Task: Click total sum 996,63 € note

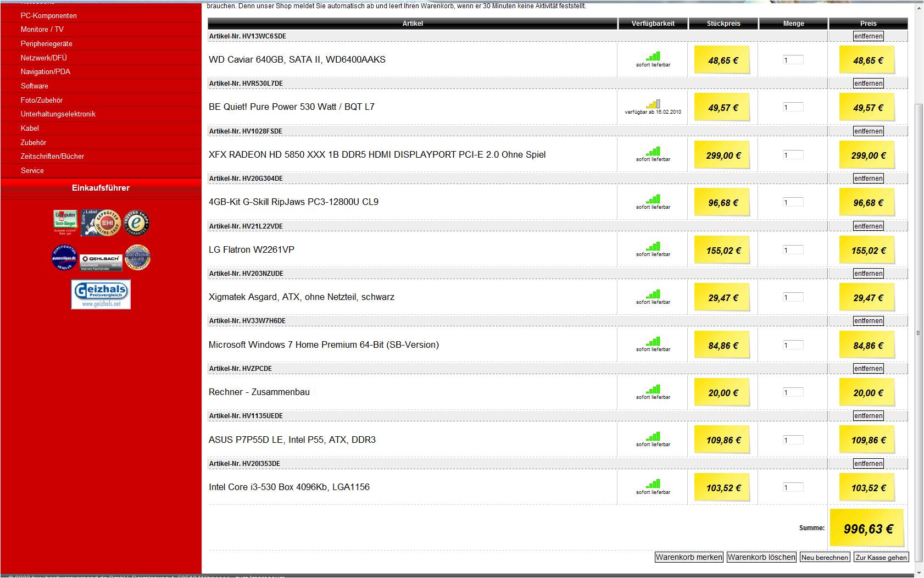Action: pos(868,528)
